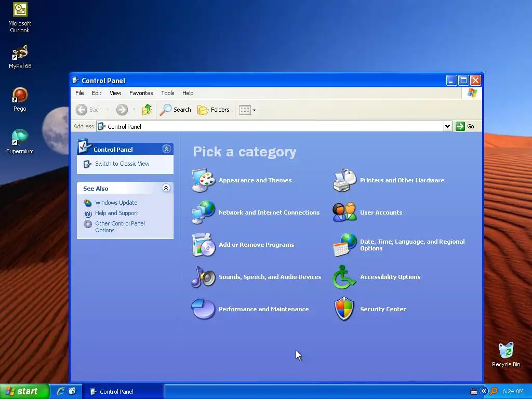
Task: Click the Control Panel taskbar button
Action: [x=124, y=391]
